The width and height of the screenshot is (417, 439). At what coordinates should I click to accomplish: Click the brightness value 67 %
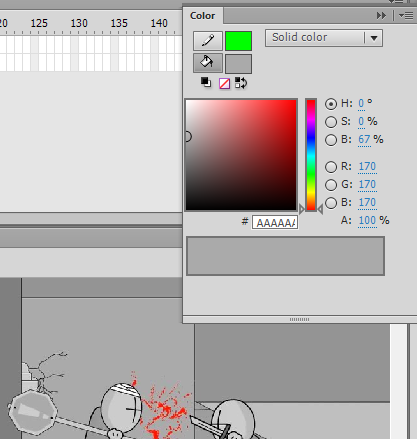[x=371, y=139]
